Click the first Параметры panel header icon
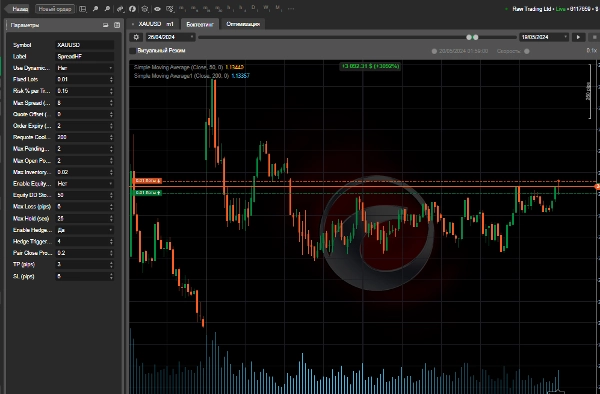600x394 pixels. coord(106,25)
